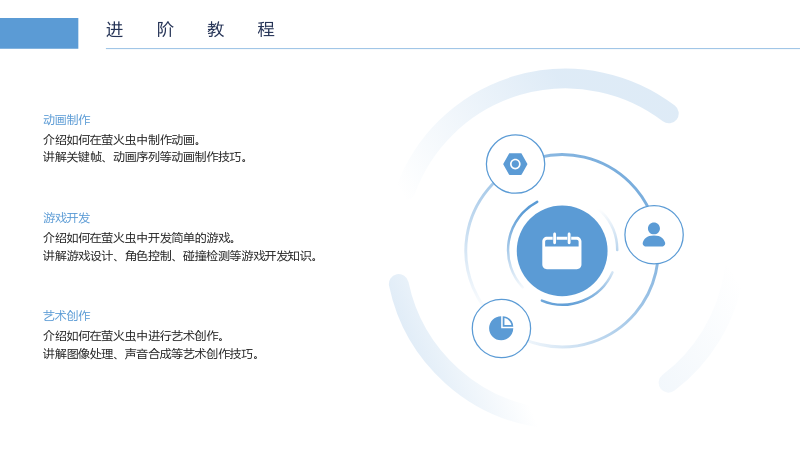Select the 游戏开发 heading
The height and width of the screenshot is (450, 800).
[67, 218]
